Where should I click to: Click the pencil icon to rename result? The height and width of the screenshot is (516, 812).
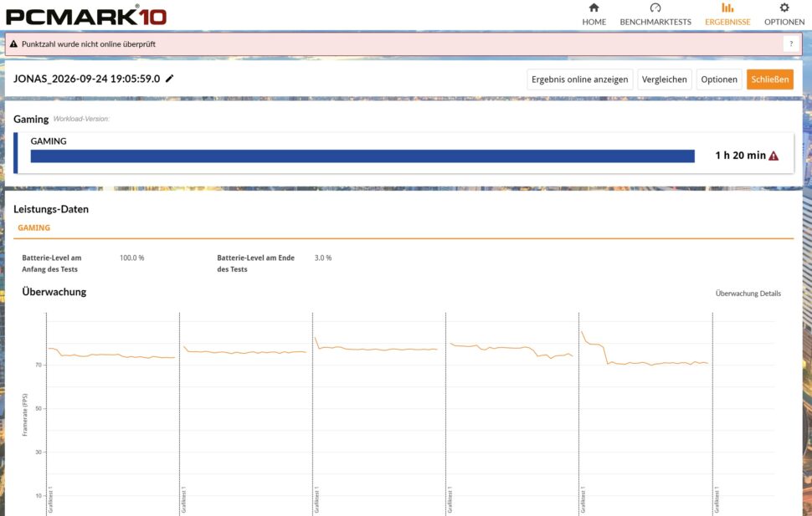[x=169, y=79]
